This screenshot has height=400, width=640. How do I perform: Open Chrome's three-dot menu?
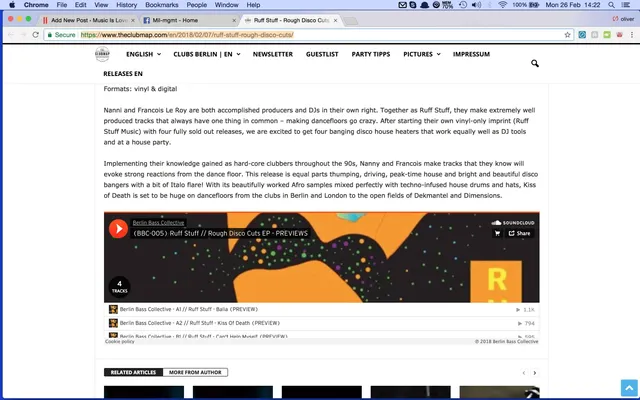tap(632, 35)
